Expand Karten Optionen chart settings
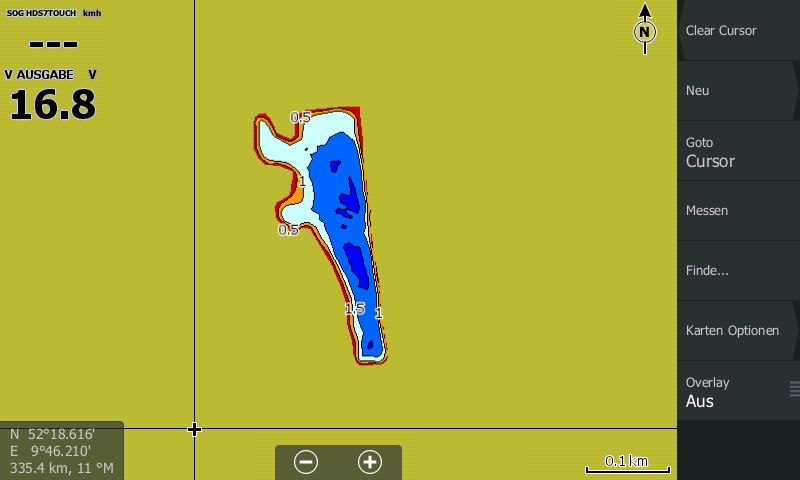This screenshot has width=800, height=480. click(738, 330)
